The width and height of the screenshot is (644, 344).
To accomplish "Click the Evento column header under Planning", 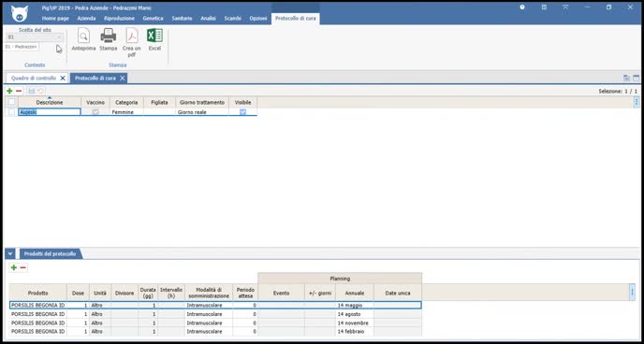I will [282, 294].
